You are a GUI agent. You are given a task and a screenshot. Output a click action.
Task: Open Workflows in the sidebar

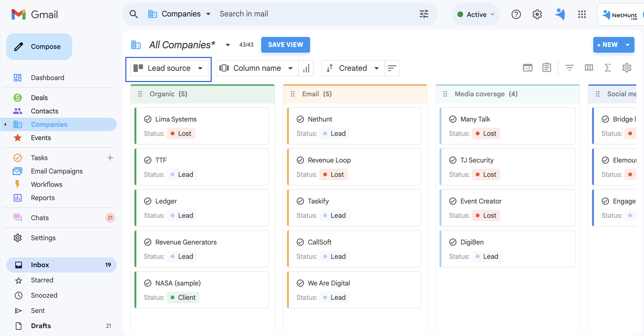[x=46, y=184]
